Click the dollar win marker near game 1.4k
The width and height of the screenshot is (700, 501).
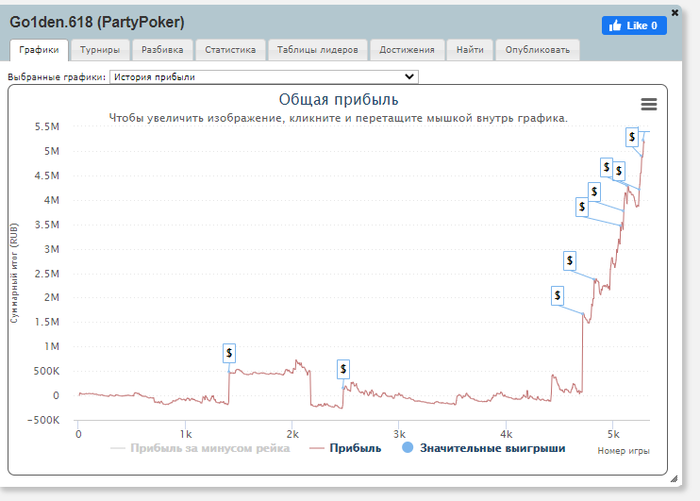coord(229,353)
